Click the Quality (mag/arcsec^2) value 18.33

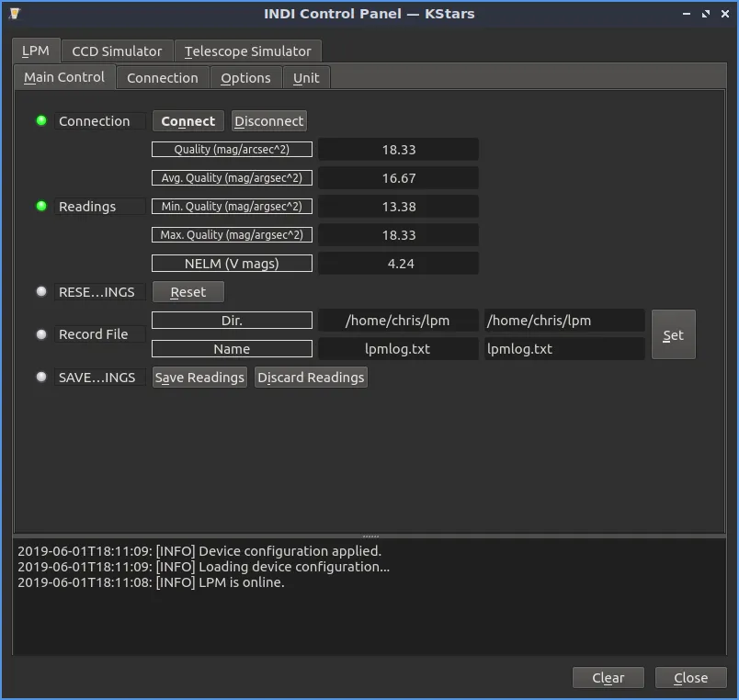[x=399, y=150]
